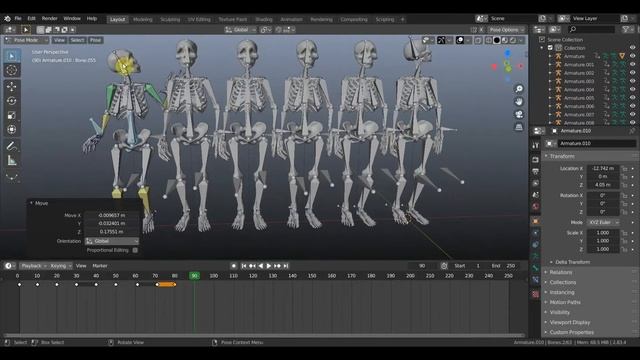
Task: Open the Pose menu in viewport header
Action: coord(95,40)
